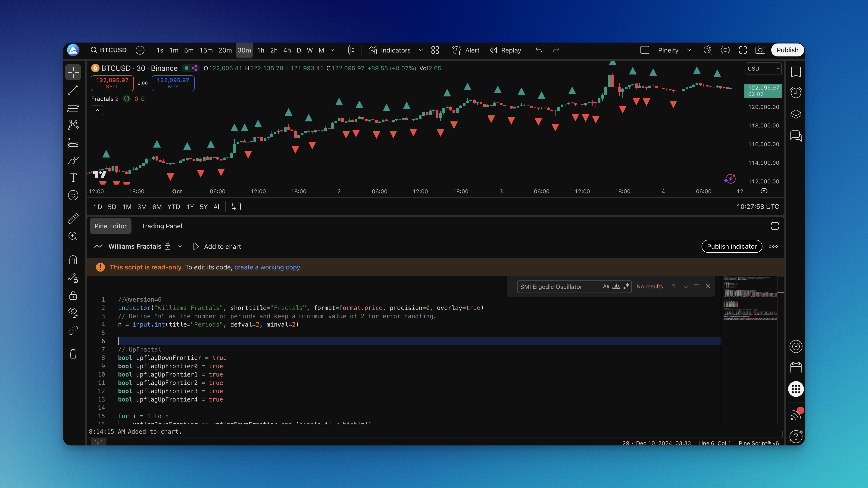The height and width of the screenshot is (488, 868).
Task: Click the trash Remove objects icon
Action: [x=73, y=354]
